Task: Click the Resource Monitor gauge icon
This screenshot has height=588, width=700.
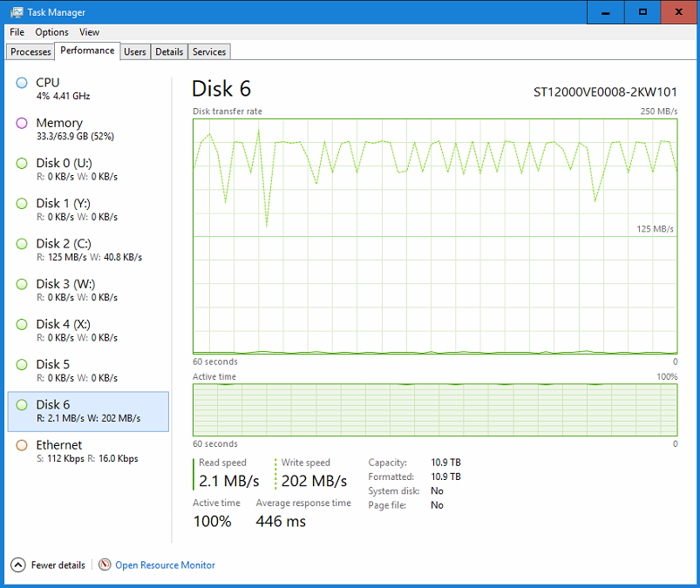Action: point(105,564)
